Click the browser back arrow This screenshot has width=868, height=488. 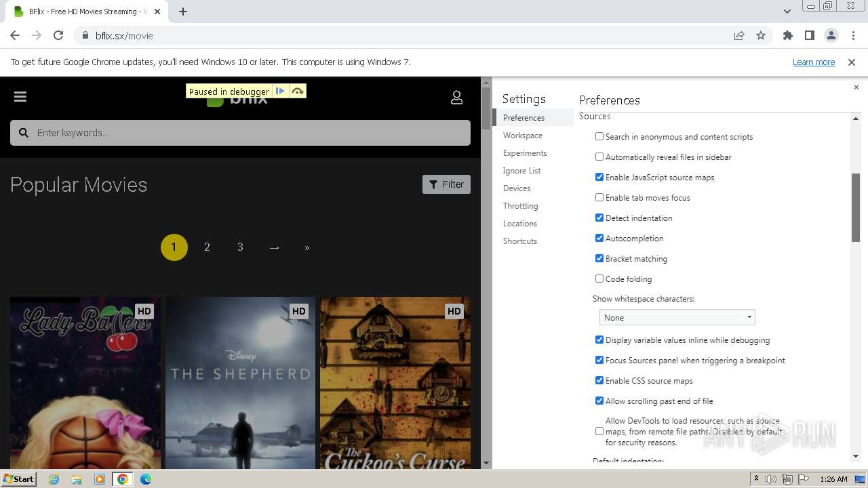[x=15, y=36]
